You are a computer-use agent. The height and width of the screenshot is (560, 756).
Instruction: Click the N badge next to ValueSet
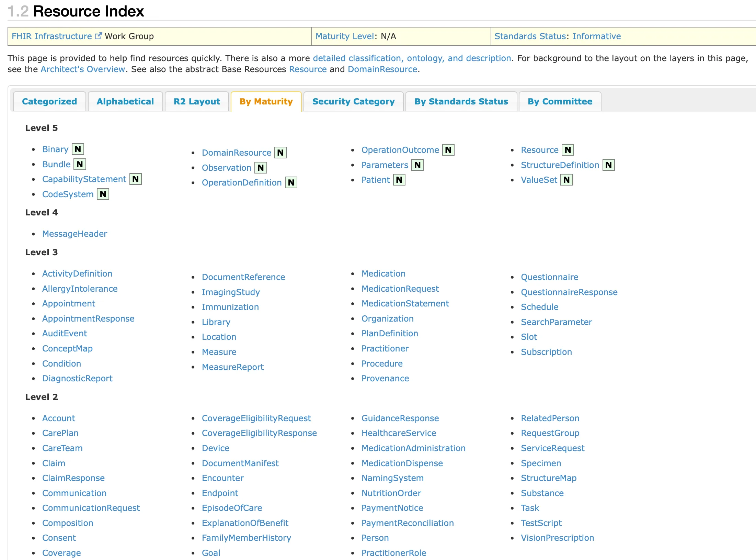point(566,179)
